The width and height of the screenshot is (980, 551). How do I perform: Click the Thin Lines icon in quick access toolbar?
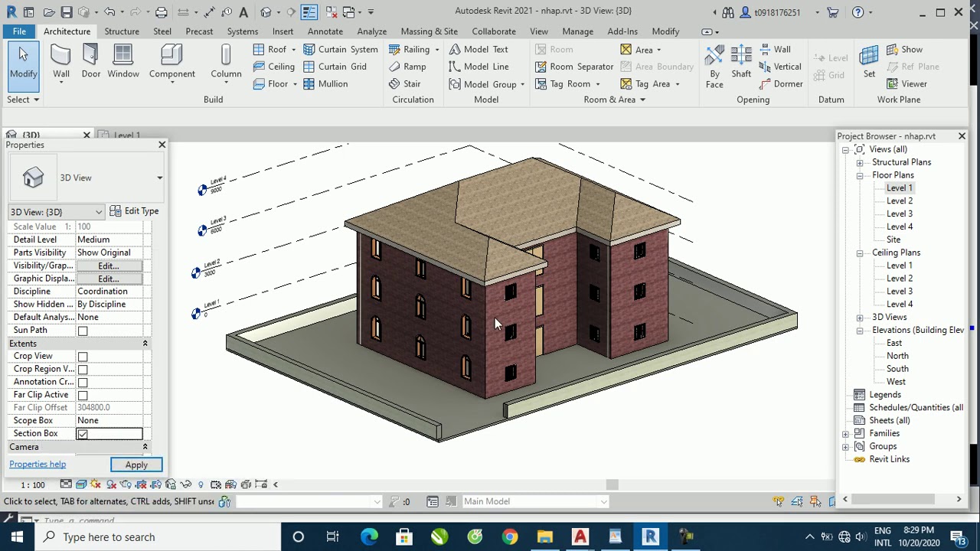coord(309,12)
